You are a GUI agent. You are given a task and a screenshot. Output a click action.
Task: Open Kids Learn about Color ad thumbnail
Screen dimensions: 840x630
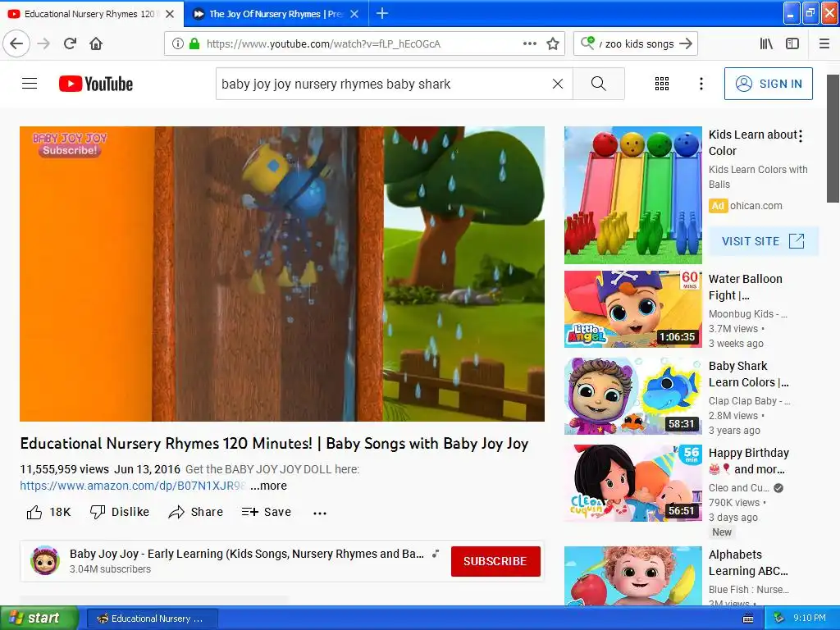pyautogui.click(x=632, y=195)
